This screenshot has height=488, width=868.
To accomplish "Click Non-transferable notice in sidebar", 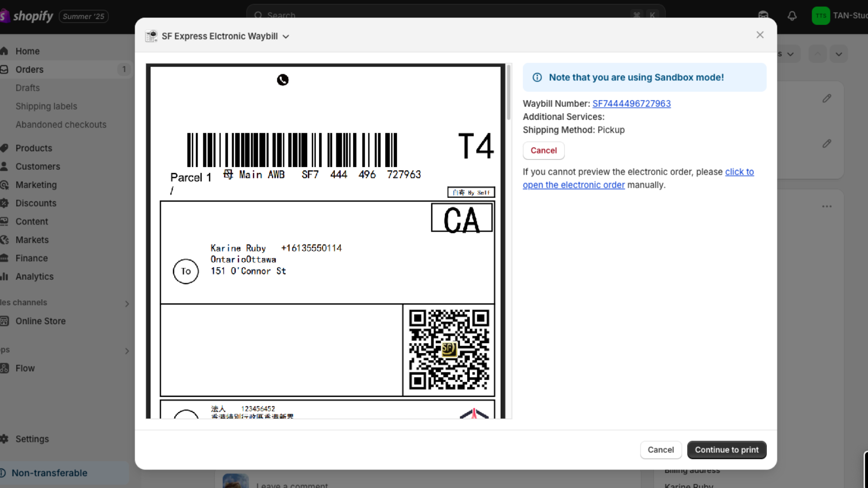I will click(x=64, y=473).
